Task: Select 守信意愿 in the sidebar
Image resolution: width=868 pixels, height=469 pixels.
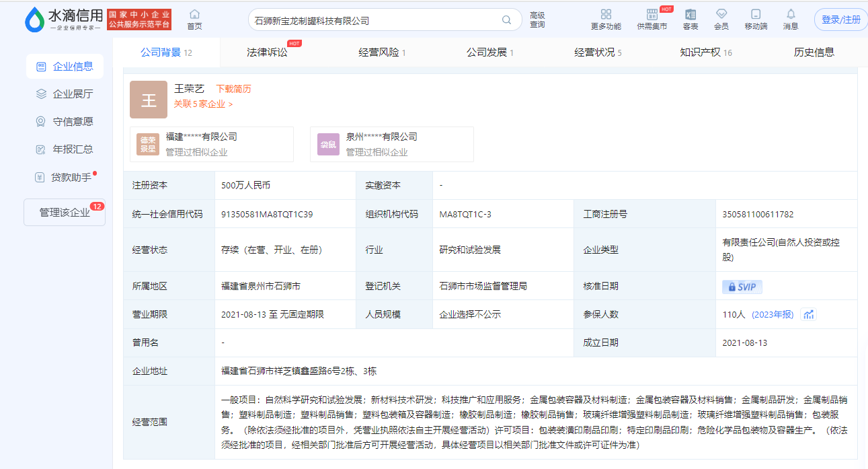Action: point(65,122)
